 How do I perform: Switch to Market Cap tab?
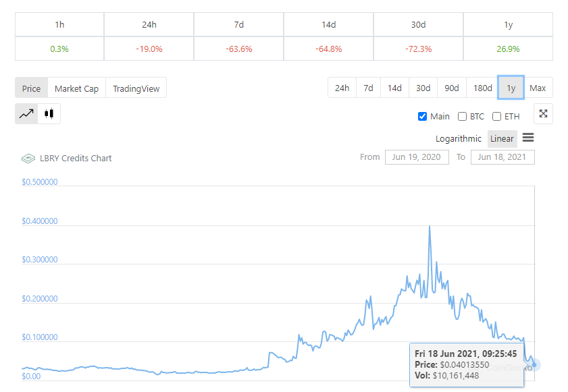(76, 88)
